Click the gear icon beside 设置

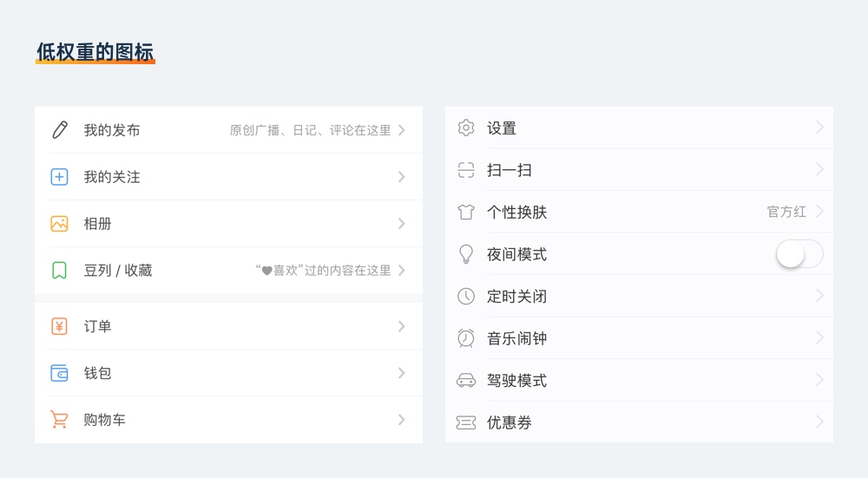point(466,128)
